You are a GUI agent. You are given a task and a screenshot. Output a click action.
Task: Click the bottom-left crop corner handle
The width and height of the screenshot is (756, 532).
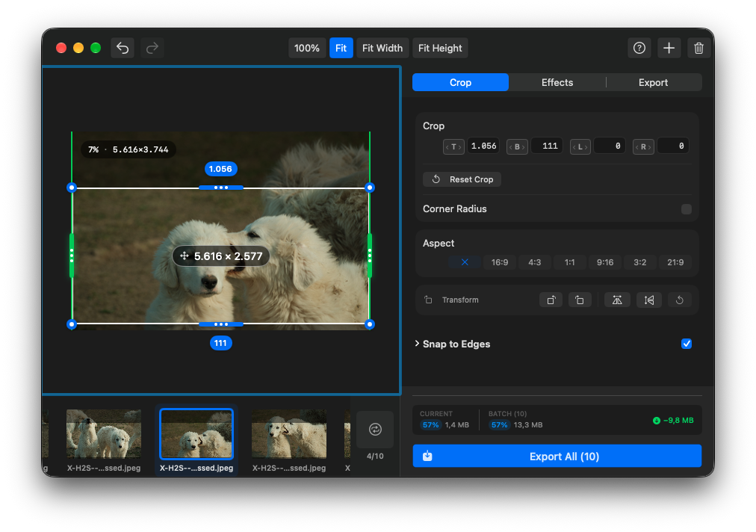[x=72, y=324]
